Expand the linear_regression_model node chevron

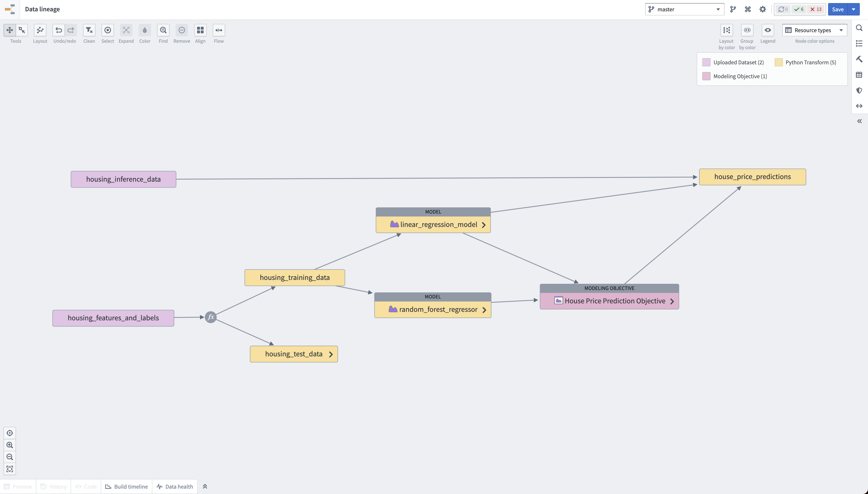[484, 225]
